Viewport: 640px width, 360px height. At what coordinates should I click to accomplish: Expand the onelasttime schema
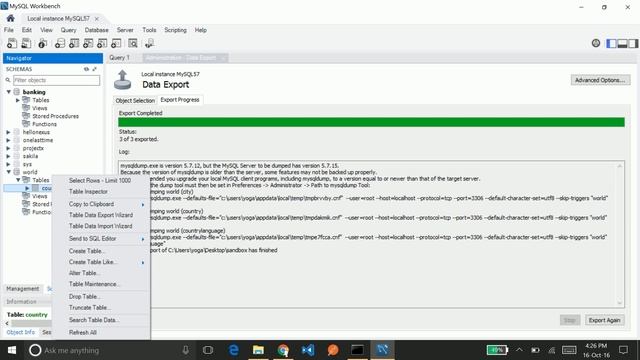[8, 140]
